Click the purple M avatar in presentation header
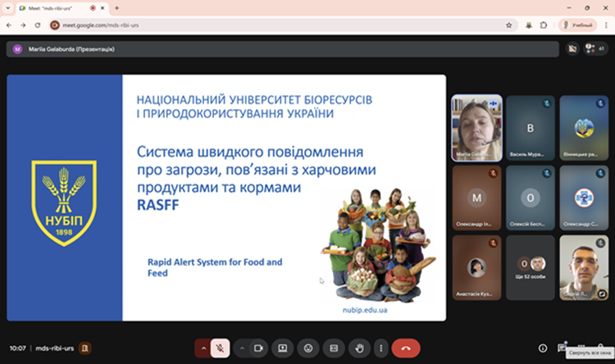Viewport: 615px width, 364px height. (x=17, y=49)
